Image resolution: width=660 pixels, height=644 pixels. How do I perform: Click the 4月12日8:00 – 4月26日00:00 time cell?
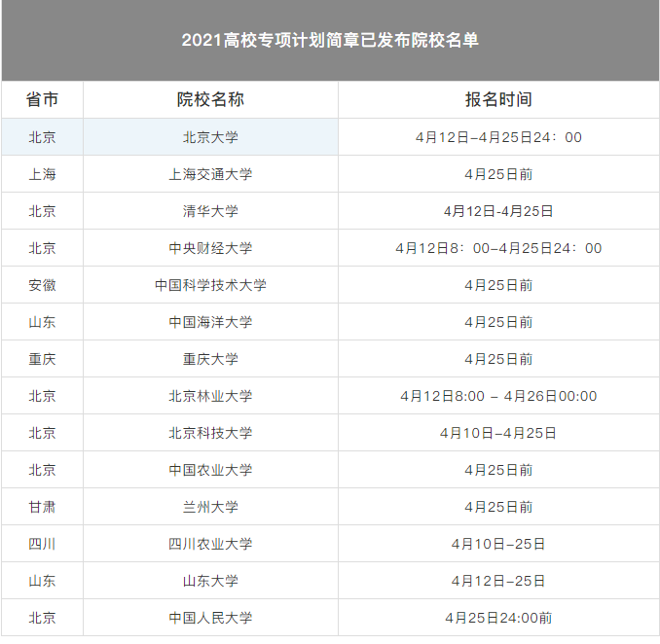(498, 396)
